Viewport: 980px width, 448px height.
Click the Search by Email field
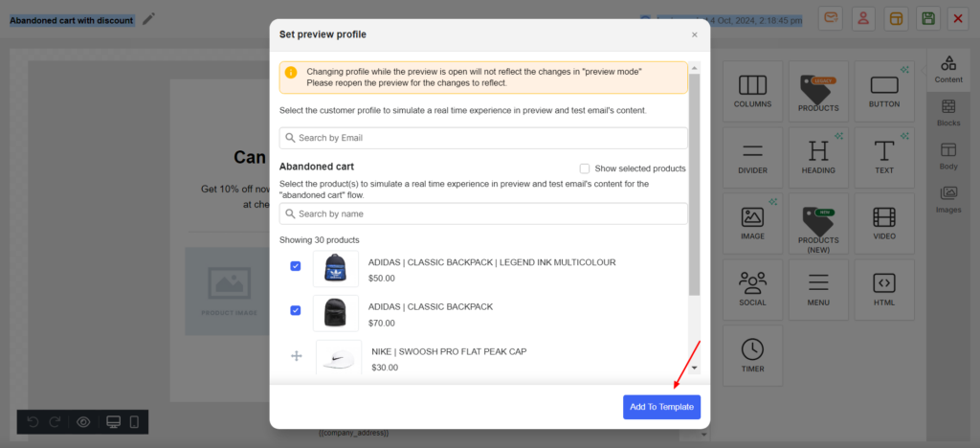coord(483,138)
